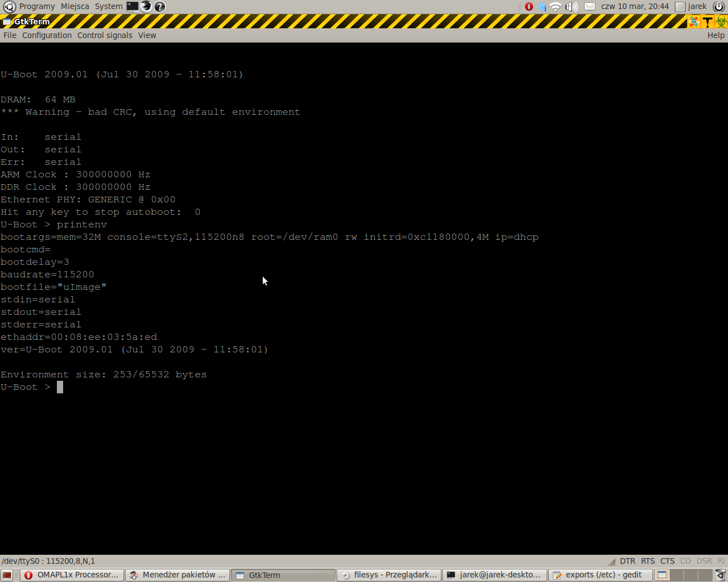Click the blue globe tray icon

542,7
